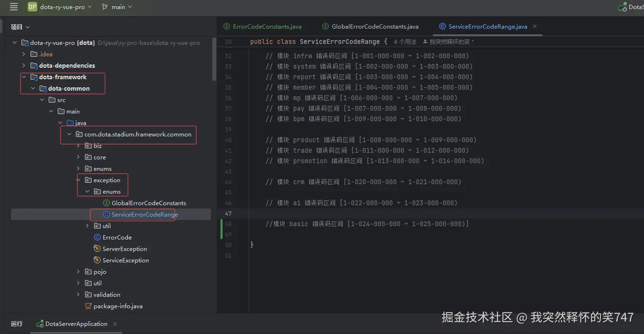Open the 运行 tool window tab

click(x=17, y=324)
